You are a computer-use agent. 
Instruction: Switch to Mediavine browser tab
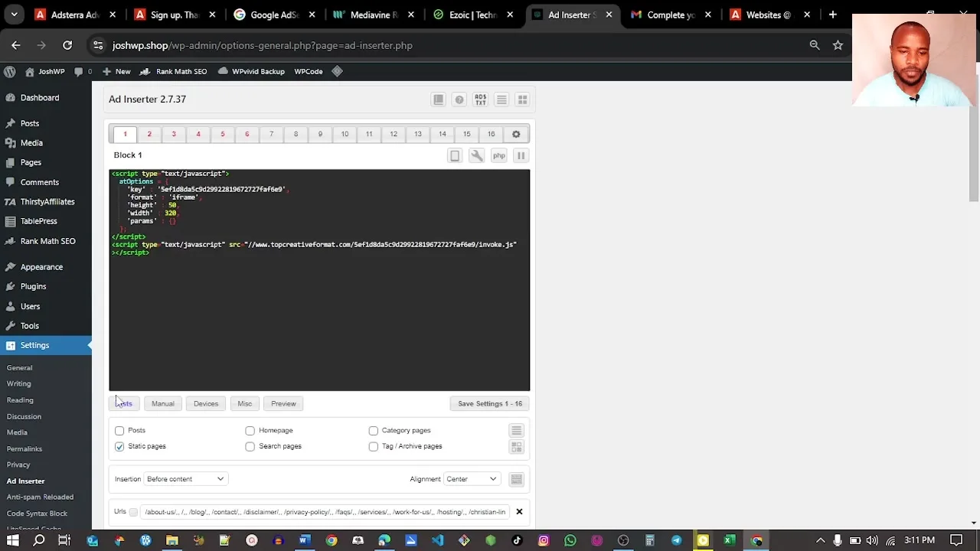(x=374, y=15)
